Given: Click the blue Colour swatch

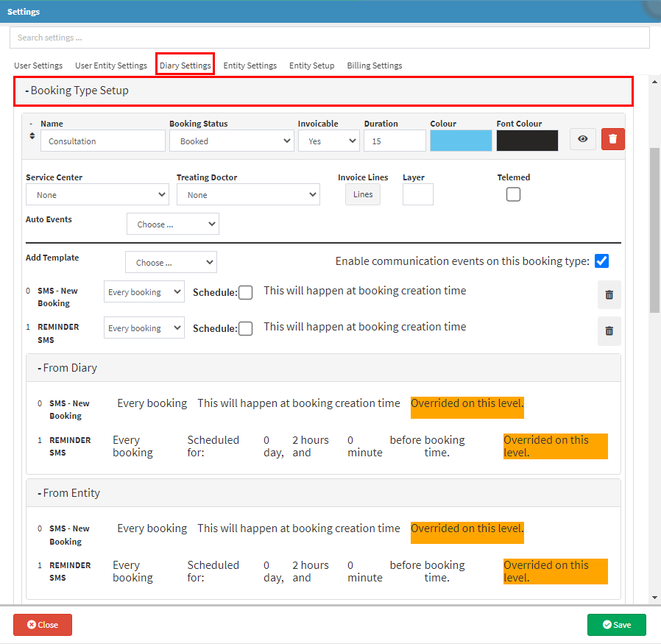Looking at the screenshot, I should (x=461, y=141).
